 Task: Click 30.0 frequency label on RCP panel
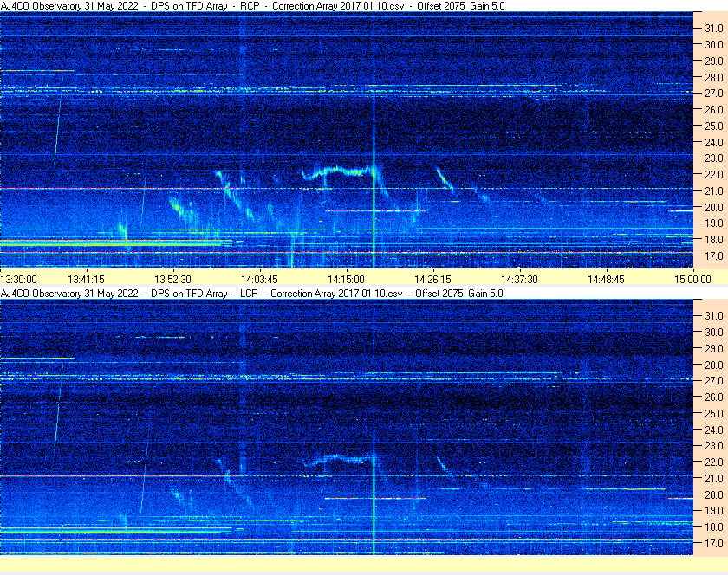pyautogui.click(x=714, y=45)
